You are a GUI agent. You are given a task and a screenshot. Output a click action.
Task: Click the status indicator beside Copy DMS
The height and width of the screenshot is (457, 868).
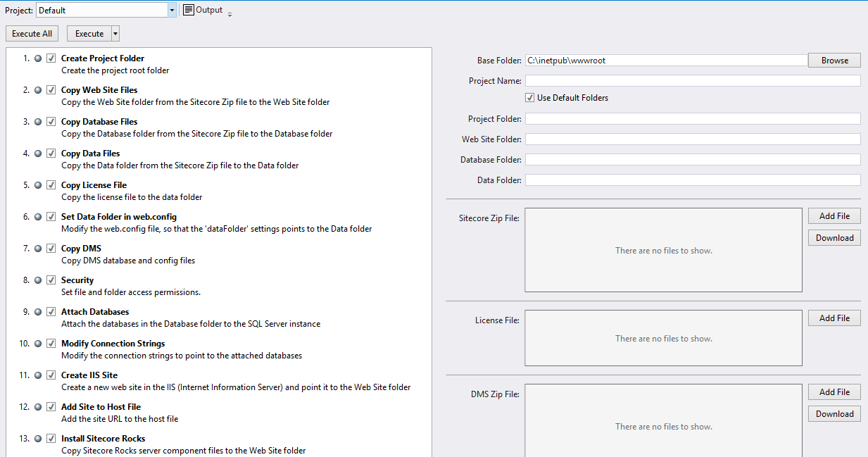point(37,248)
